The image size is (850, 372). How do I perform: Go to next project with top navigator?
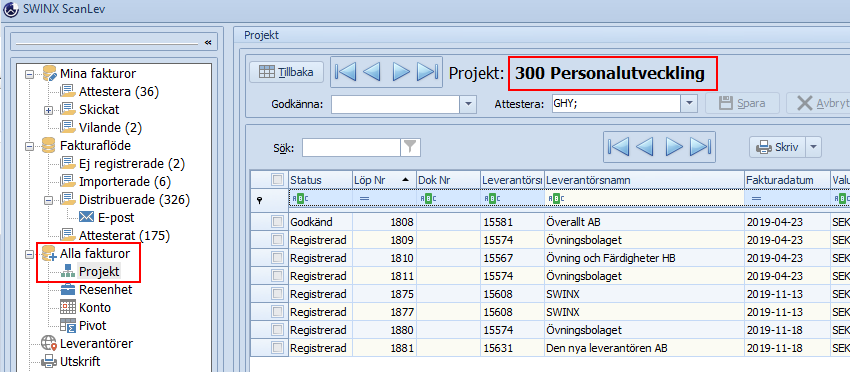pos(401,72)
